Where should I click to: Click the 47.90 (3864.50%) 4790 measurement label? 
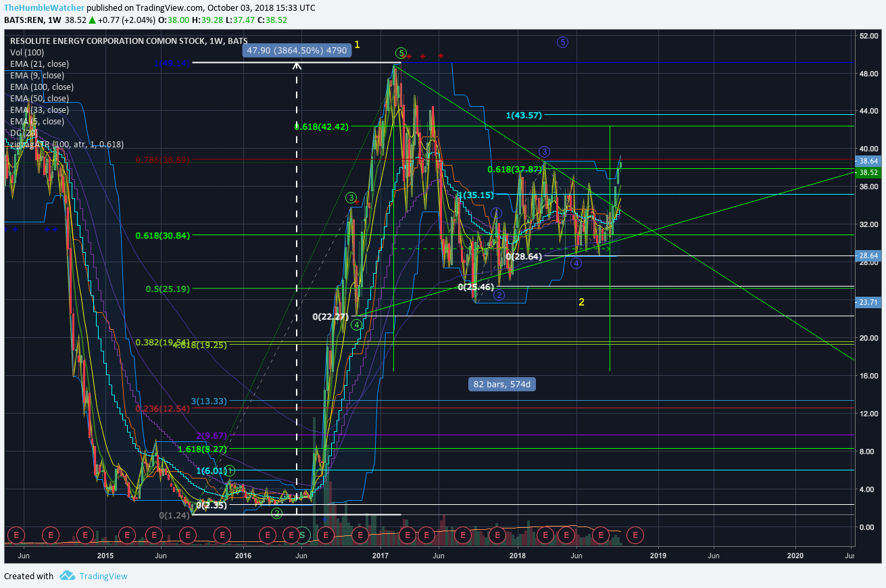(x=297, y=50)
